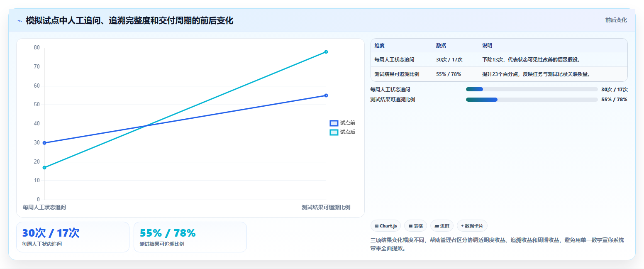644x269 pixels.
Task: Click the 测试结果可追溯比例 progress bar
Action: click(x=532, y=100)
